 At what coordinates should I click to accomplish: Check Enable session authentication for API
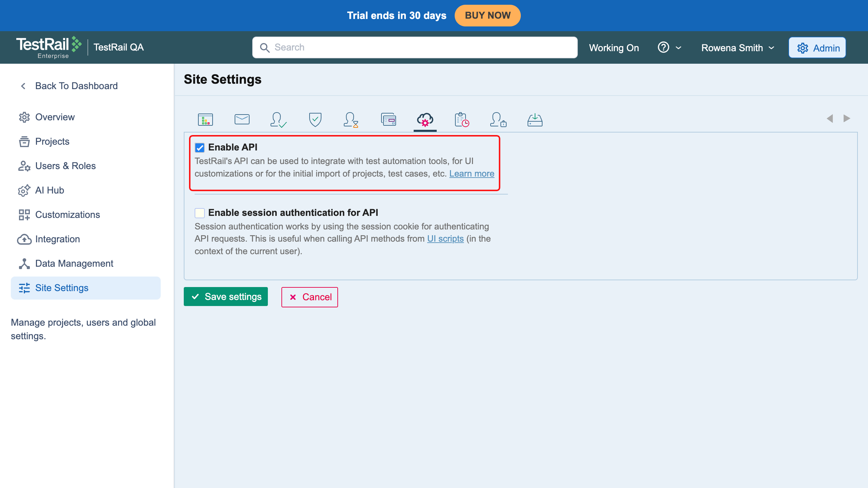[x=200, y=213]
